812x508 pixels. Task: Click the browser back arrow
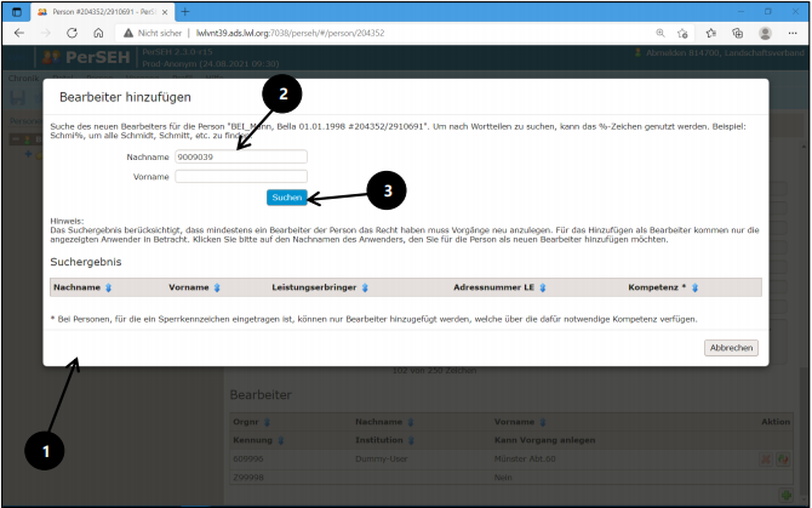19,33
